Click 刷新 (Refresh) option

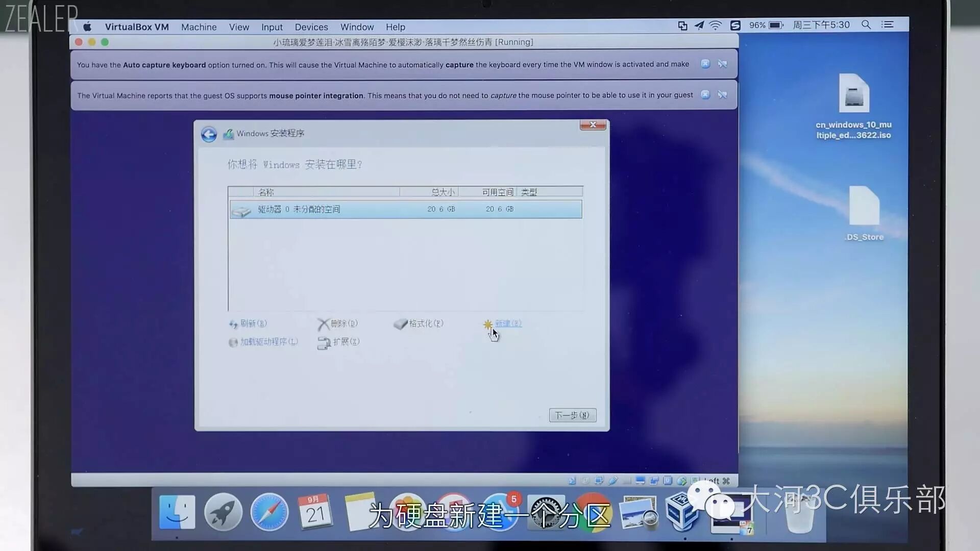tap(253, 323)
